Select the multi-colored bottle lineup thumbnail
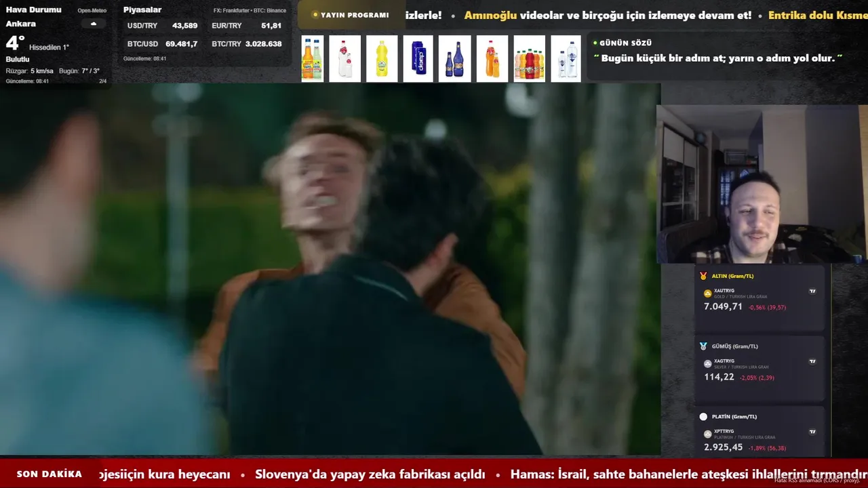This screenshot has height=488, width=868. pyautogui.click(x=529, y=59)
